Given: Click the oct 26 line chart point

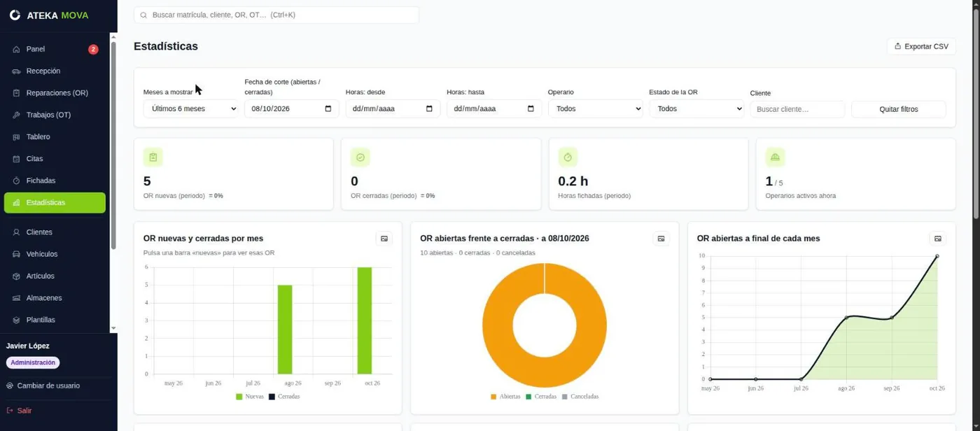Looking at the screenshot, I should (937, 256).
